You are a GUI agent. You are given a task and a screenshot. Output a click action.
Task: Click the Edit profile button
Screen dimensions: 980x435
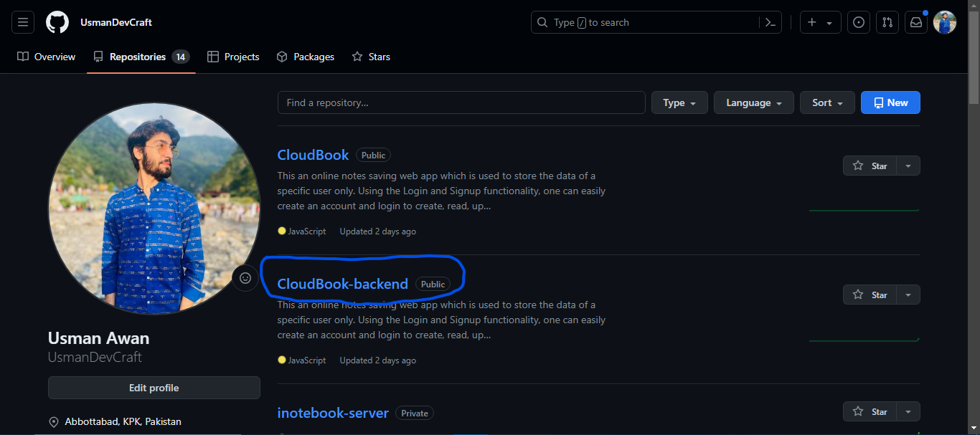[x=154, y=388]
